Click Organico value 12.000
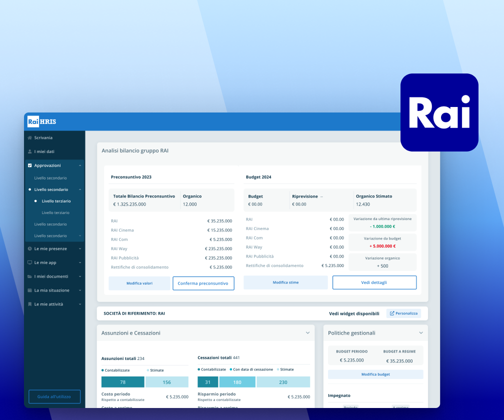The width and height of the screenshot is (504, 420). coord(190,204)
